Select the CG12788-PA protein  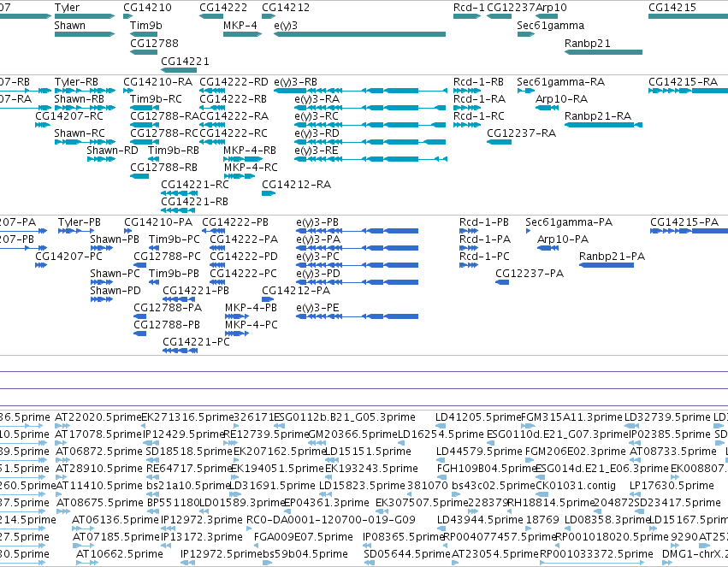pos(140,316)
